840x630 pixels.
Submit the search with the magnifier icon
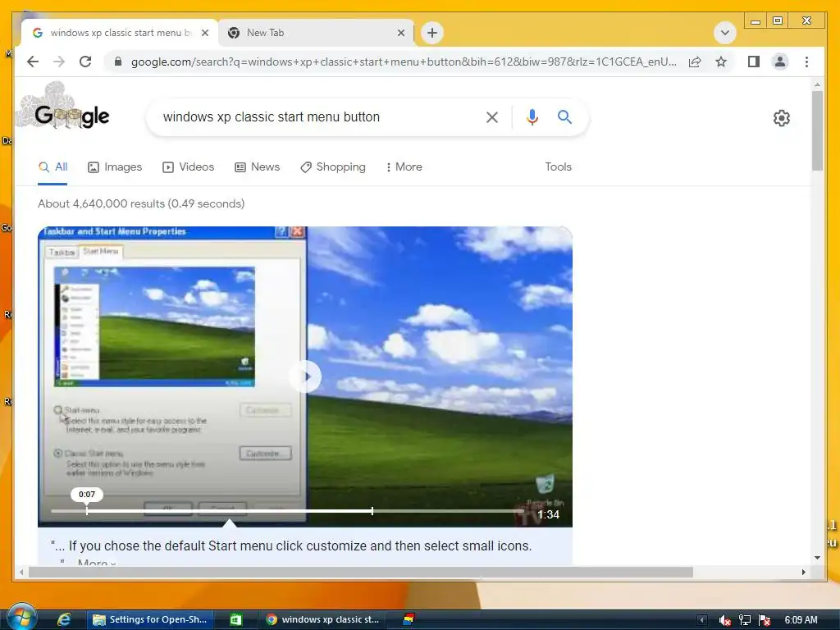point(564,116)
